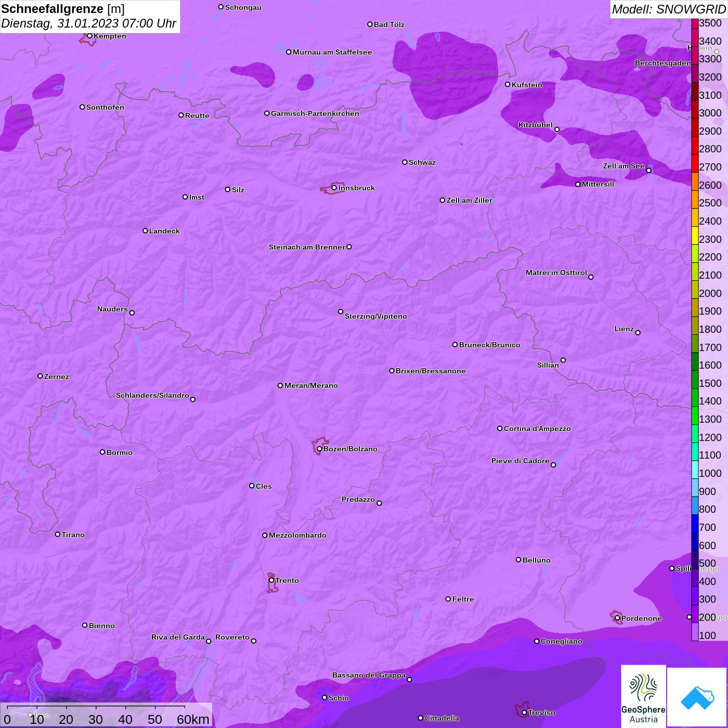Image resolution: width=728 pixels, height=728 pixels.
Task: Select the Steinach am Brenner label
Action: [307, 247]
